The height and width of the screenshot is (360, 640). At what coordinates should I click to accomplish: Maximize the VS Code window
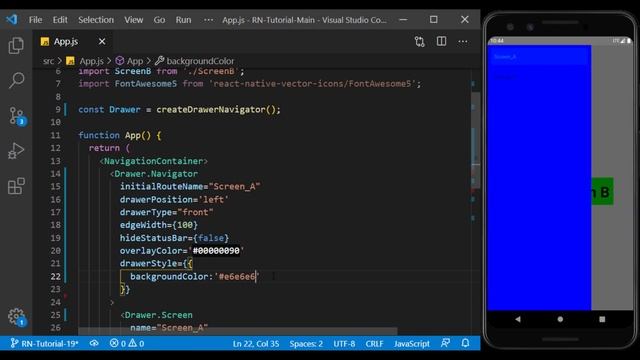(433, 20)
